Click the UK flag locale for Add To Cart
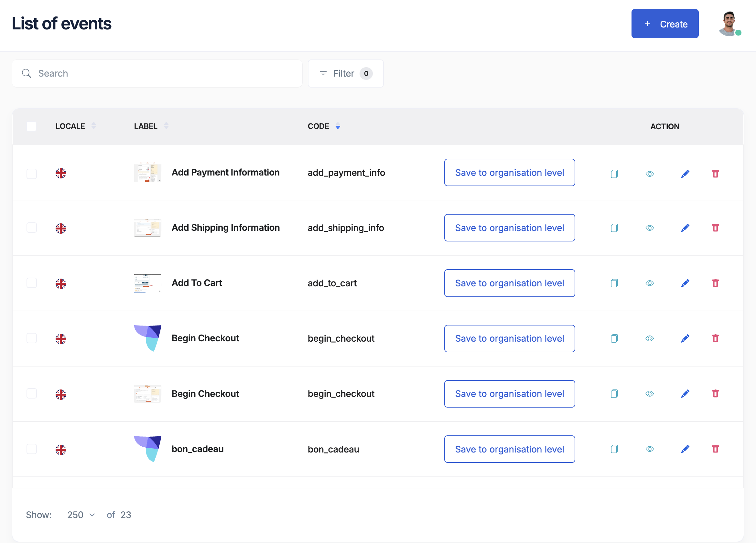The height and width of the screenshot is (543, 756). coord(61,283)
